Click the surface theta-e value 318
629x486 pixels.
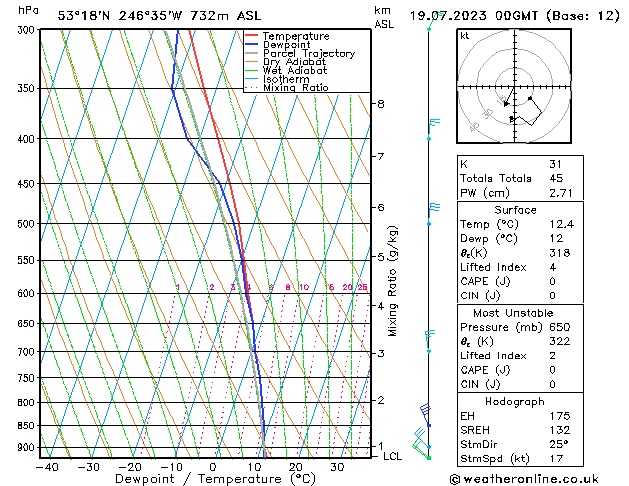click(560, 253)
